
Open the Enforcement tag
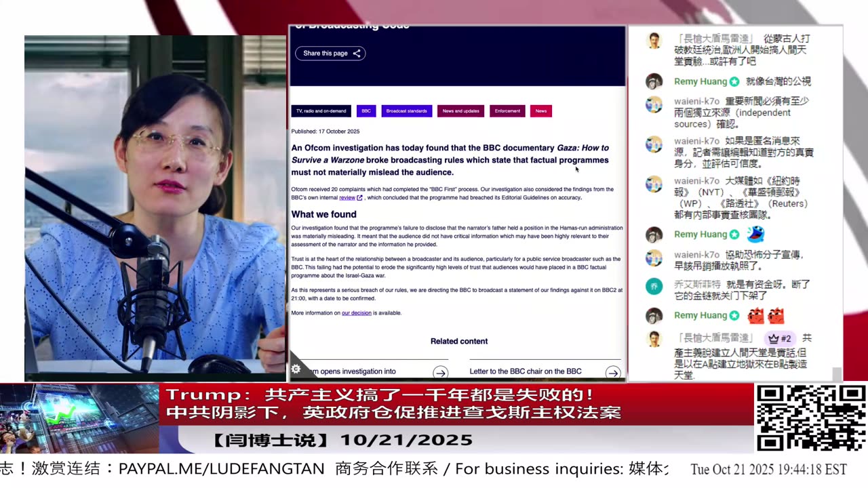(507, 110)
